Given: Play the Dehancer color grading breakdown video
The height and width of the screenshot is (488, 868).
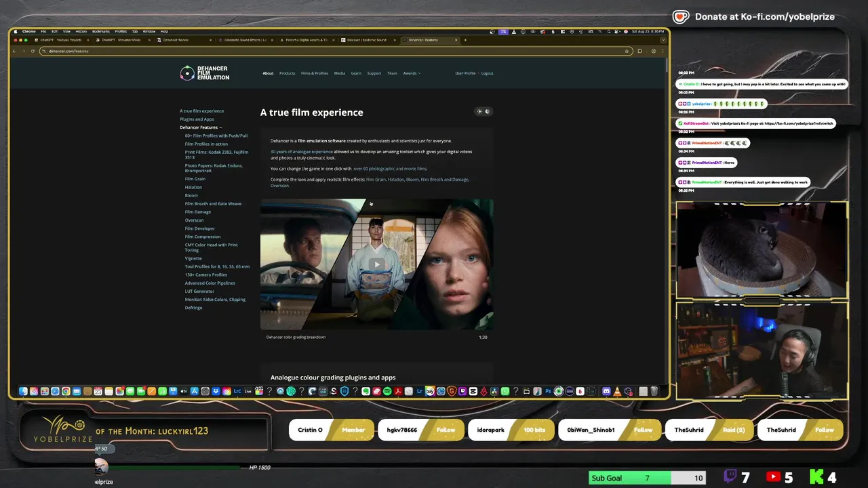Looking at the screenshot, I should pos(376,264).
